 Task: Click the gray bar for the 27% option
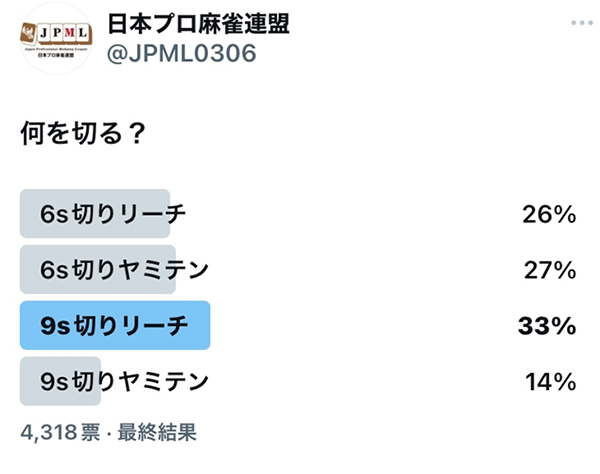coord(98,269)
